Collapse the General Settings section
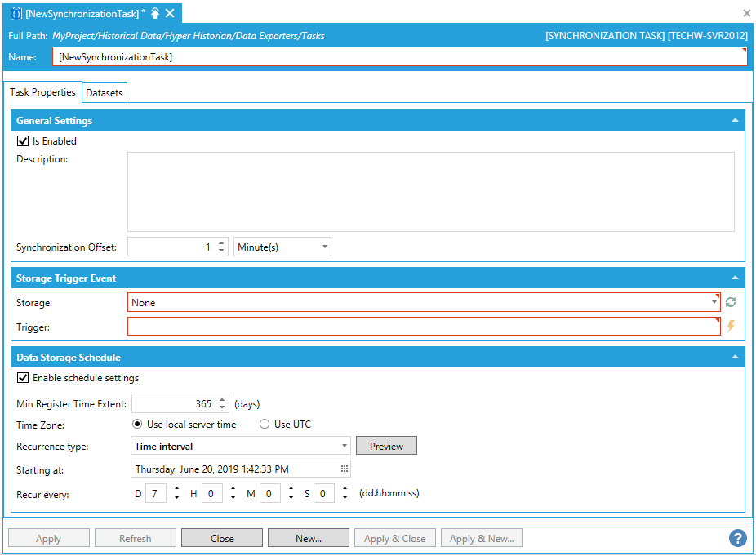This screenshot has height=556, width=756. pos(735,121)
